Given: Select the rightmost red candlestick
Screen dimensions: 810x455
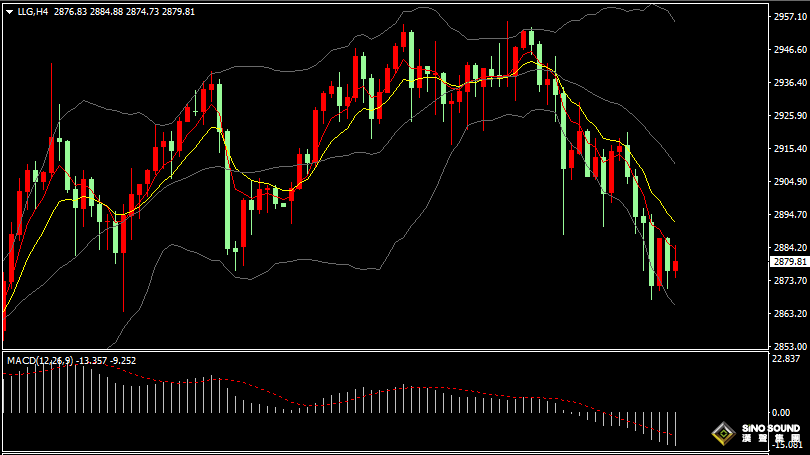Looking at the screenshot, I should 677,265.
